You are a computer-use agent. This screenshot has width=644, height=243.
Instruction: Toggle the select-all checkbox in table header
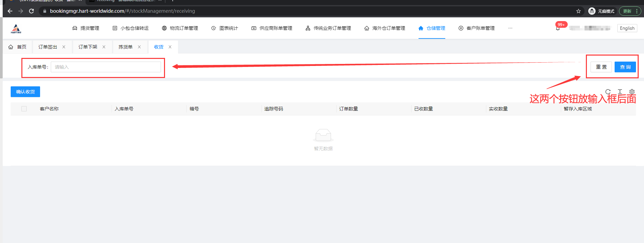[x=24, y=109]
